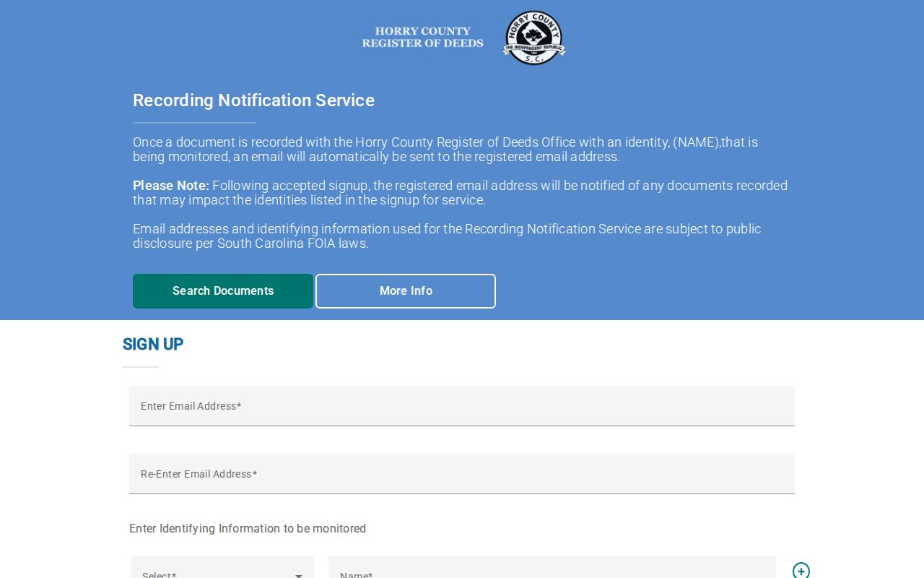The height and width of the screenshot is (578, 924).
Task: Click the More Info button
Action: tap(406, 291)
